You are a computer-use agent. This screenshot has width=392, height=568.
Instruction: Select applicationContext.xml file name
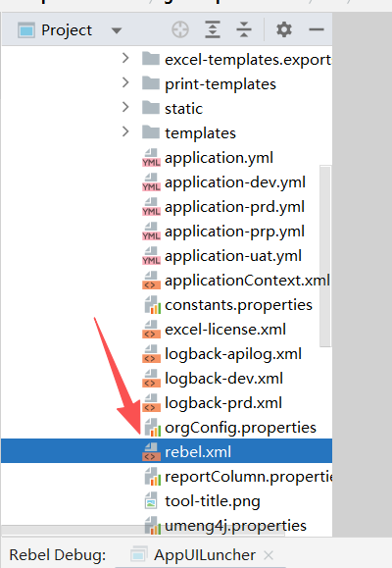(x=247, y=281)
